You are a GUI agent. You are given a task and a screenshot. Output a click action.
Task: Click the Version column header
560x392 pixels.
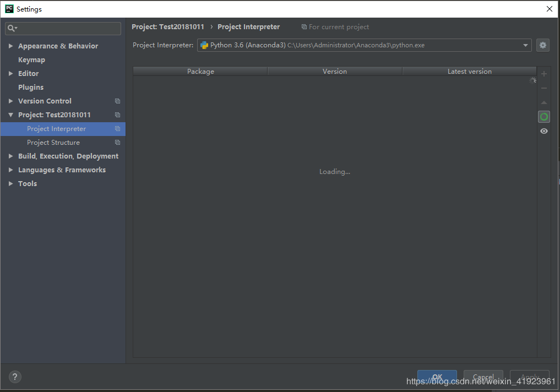[335, 72]
